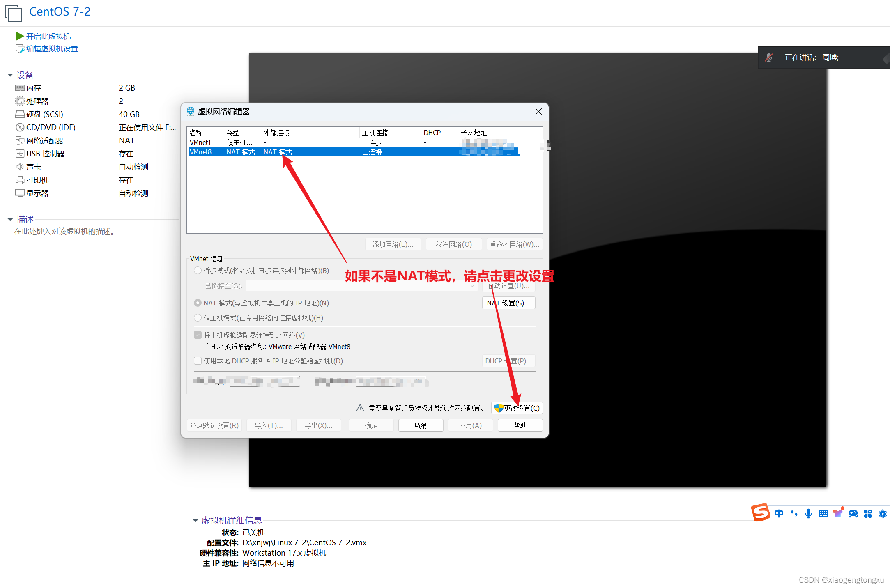The width and height of the screenshot is (890, 588).
Task: Toggle Chinese/English mode (中) in Sogou bar
Action: point(779,513)
